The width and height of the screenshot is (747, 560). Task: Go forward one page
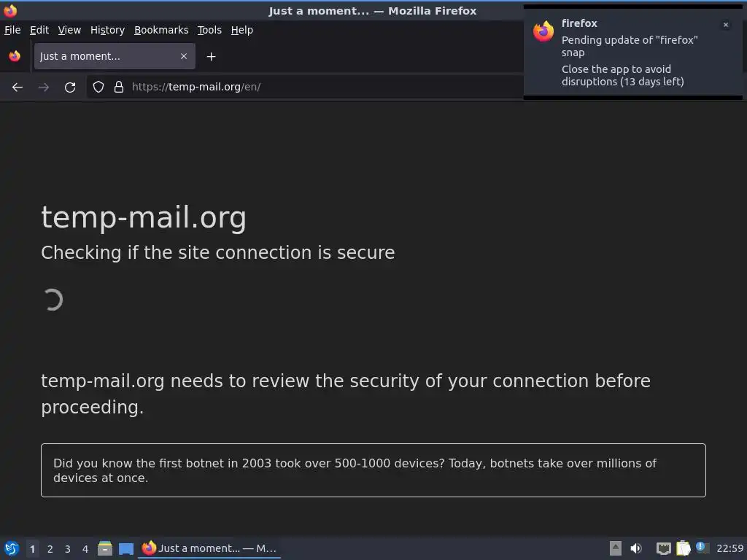tap(44, 87)
